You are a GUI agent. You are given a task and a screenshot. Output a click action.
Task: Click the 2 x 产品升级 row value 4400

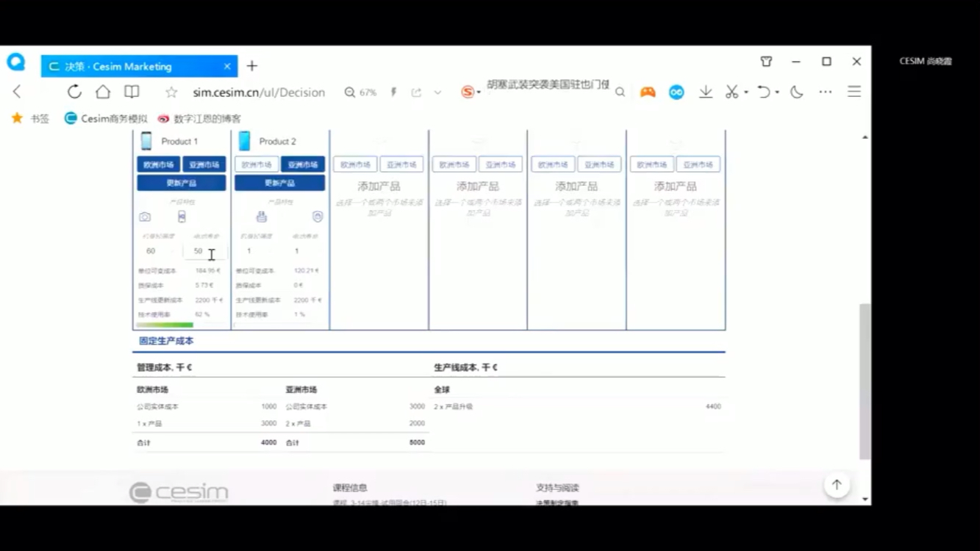point(713,406)
